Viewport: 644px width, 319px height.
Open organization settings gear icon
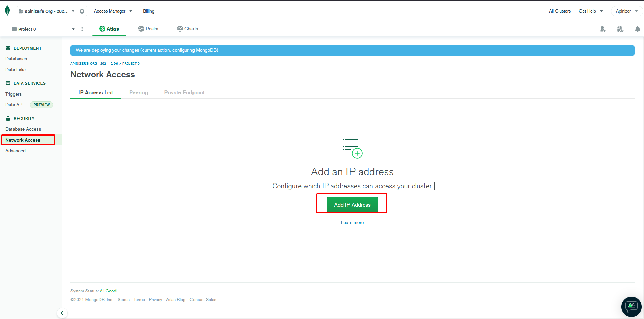[82, 11]
